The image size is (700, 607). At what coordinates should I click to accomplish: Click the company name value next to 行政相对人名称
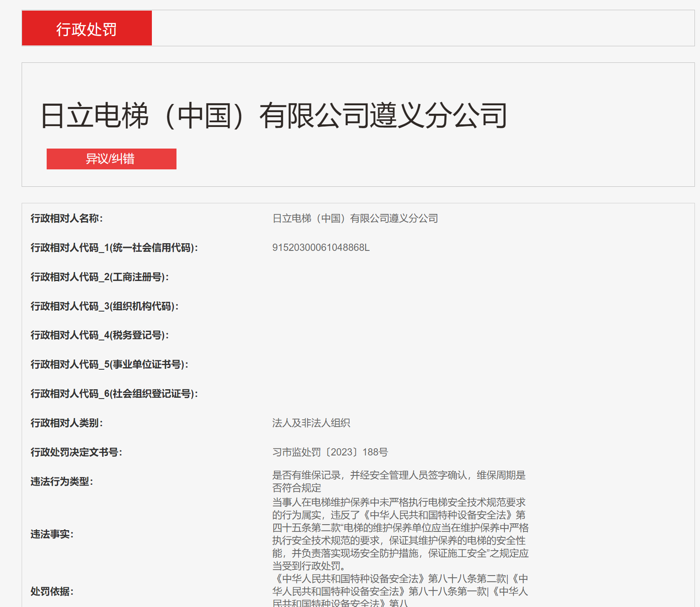(x=355, y=218)
